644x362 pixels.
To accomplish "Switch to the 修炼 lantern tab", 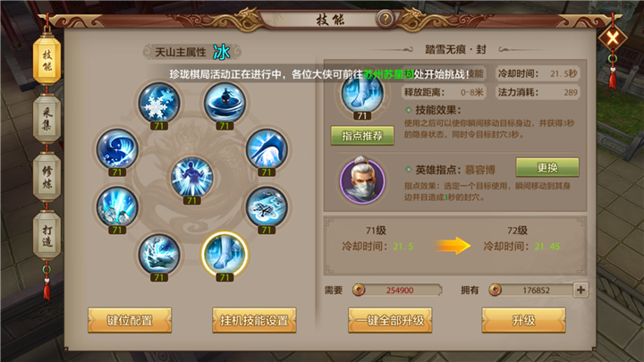I will coord(47,177).
